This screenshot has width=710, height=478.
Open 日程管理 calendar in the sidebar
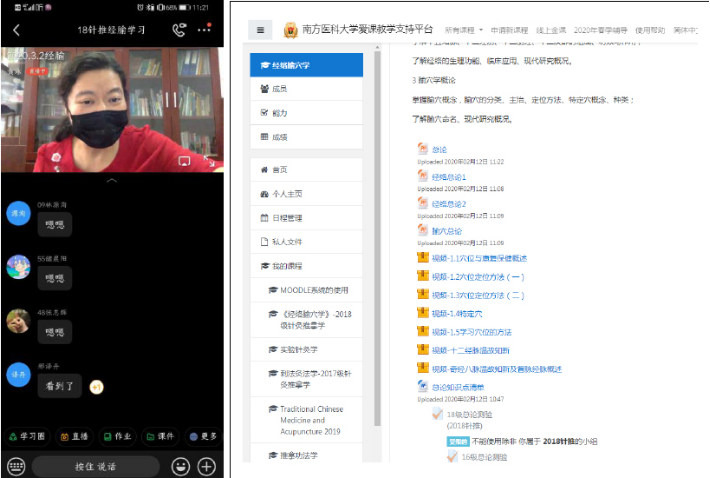pyautogui.click(x=307, y=218)
